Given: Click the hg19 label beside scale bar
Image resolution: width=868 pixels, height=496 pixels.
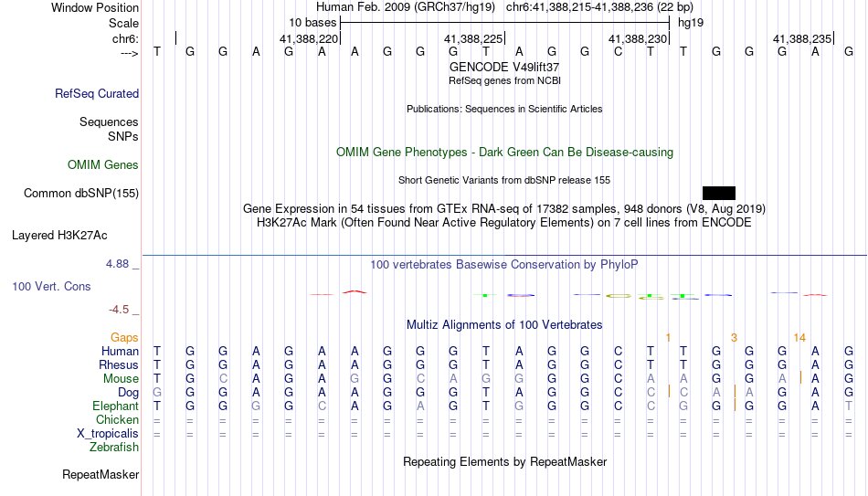Looking at the screenshot, I should point(691,23).
